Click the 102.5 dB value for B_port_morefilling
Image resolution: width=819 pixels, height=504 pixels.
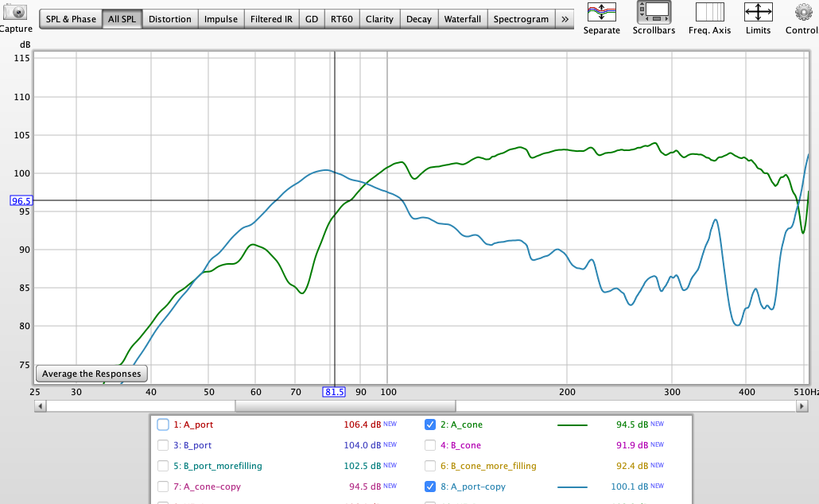[x=362, y=466]
